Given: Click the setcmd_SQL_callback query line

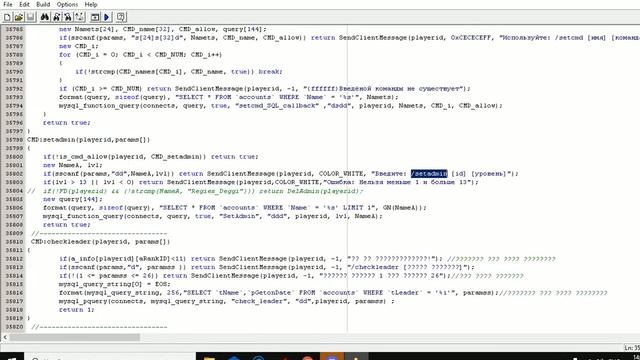Looking at the screenshot, I should tap(280, 105).
